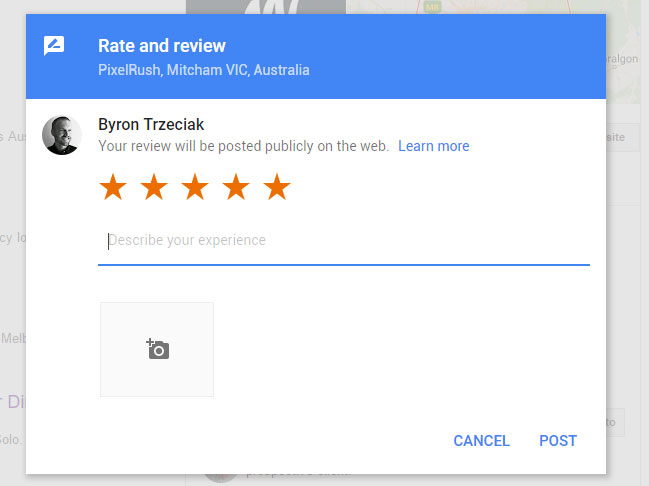Click the Byron Trzeciak name label

tap(151, 125)
